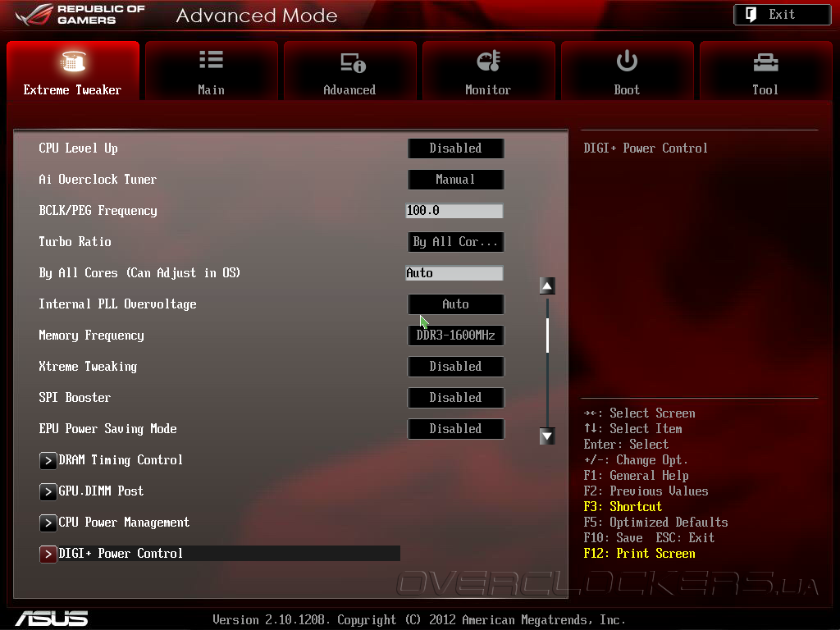Click the Republic of Gamers logo

pyautogui.click(x=80, y=15)
